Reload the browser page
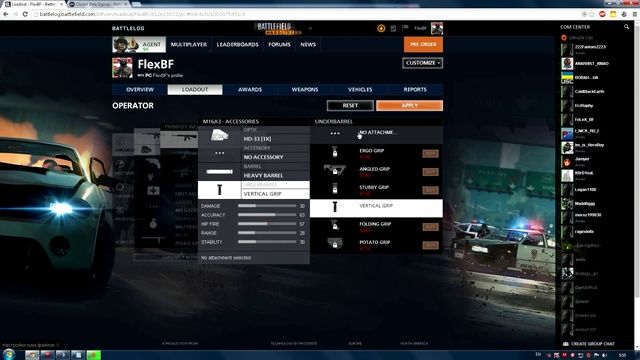The image size is (640, 360). [x=25, y=14]
